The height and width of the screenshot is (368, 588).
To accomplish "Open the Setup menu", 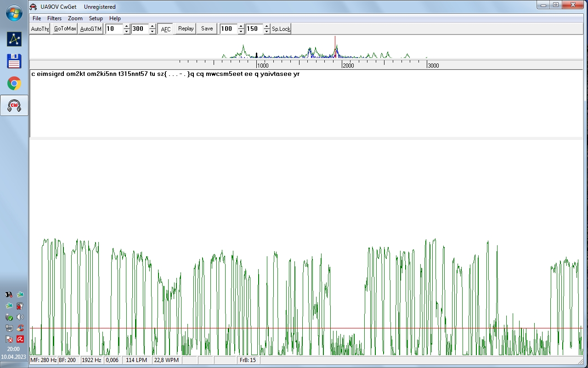I will point(96,18).
